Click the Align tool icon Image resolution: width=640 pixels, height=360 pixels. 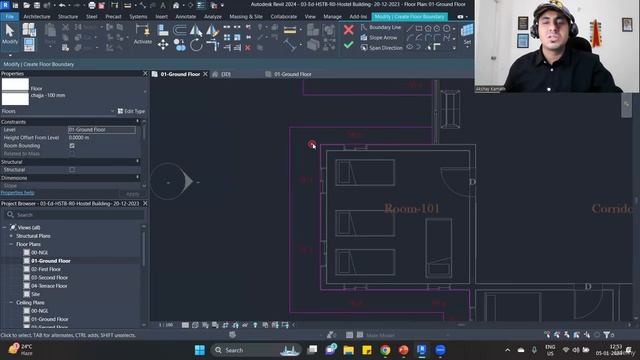[163, 30]
